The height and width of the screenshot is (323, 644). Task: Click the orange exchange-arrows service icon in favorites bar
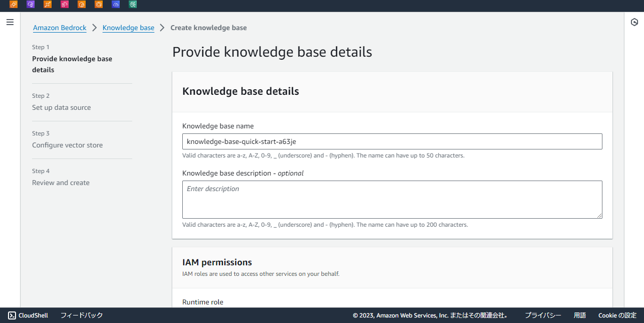[14, 5]
